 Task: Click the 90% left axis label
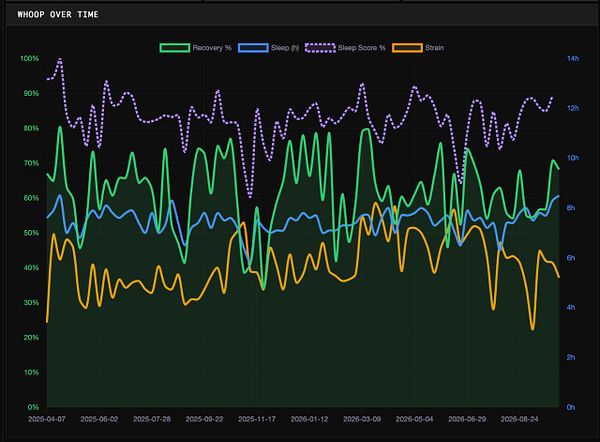coord(31,93)
